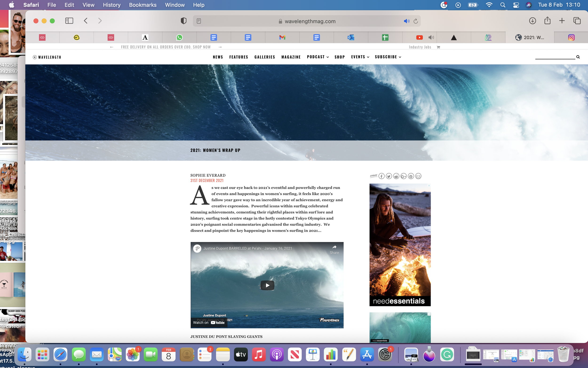Click the Free Delivery Shop Now banner
Viewport: 588px width, 368px height.
point(166,47)
